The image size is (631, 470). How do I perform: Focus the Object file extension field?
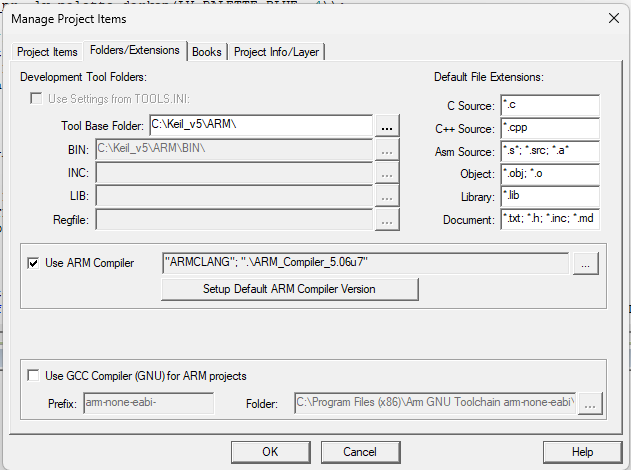click(x=549, y=174)
